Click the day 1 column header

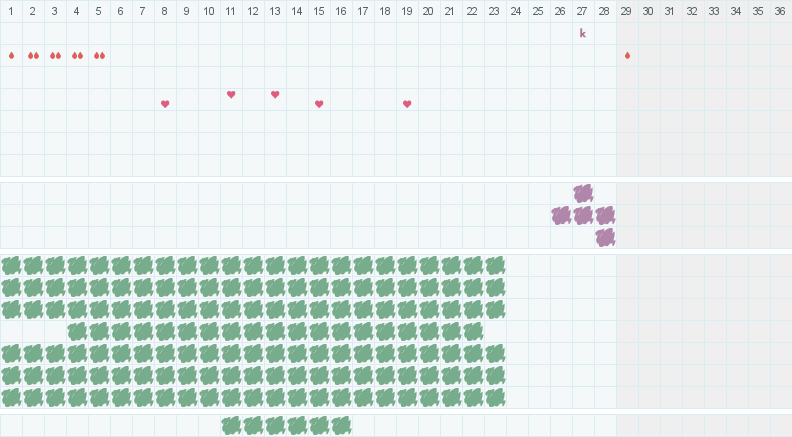tap(11, 11)
